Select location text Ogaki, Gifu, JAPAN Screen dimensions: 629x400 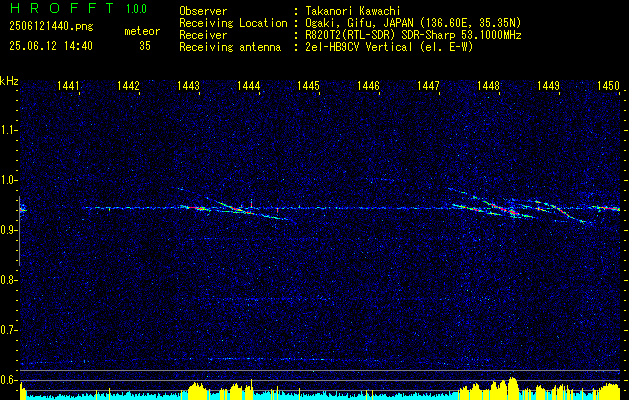358,23
